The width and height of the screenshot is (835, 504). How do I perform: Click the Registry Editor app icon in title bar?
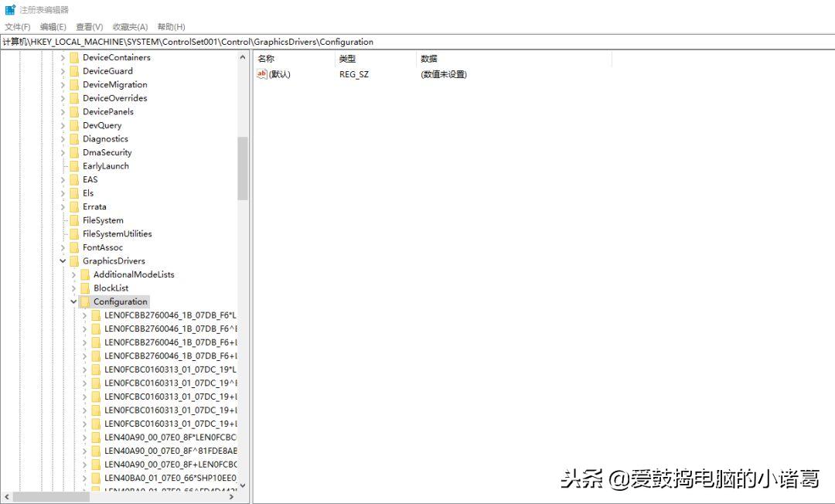click(10, 10)
